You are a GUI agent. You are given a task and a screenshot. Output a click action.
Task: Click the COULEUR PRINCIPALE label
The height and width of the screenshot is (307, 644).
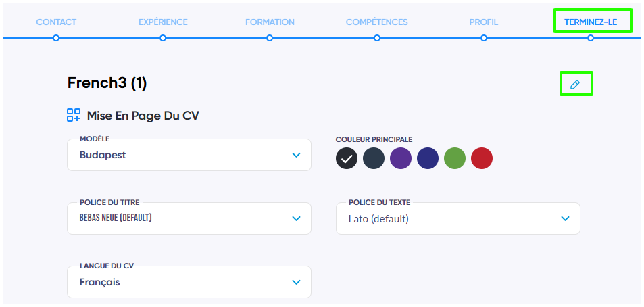click(374, 140)
